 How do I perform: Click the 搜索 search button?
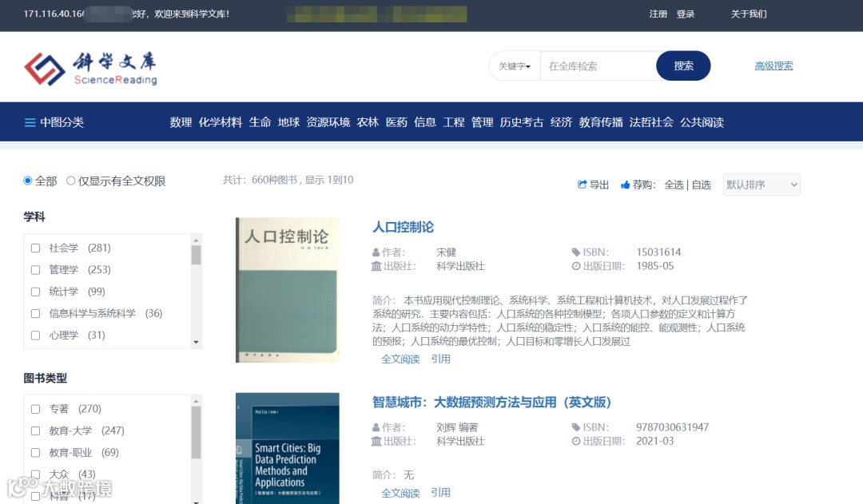click(683, 66)
